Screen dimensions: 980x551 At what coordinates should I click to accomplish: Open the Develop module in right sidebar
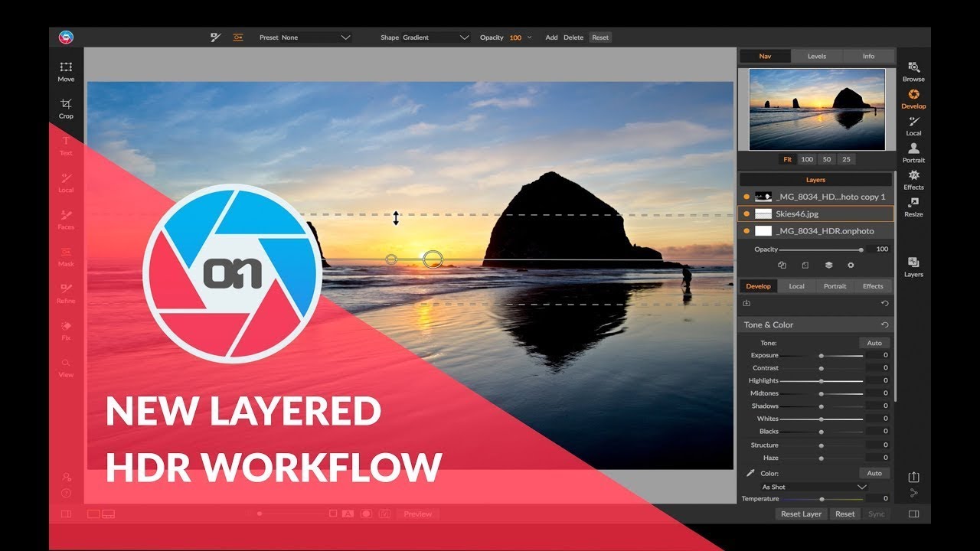pos(913,99)
